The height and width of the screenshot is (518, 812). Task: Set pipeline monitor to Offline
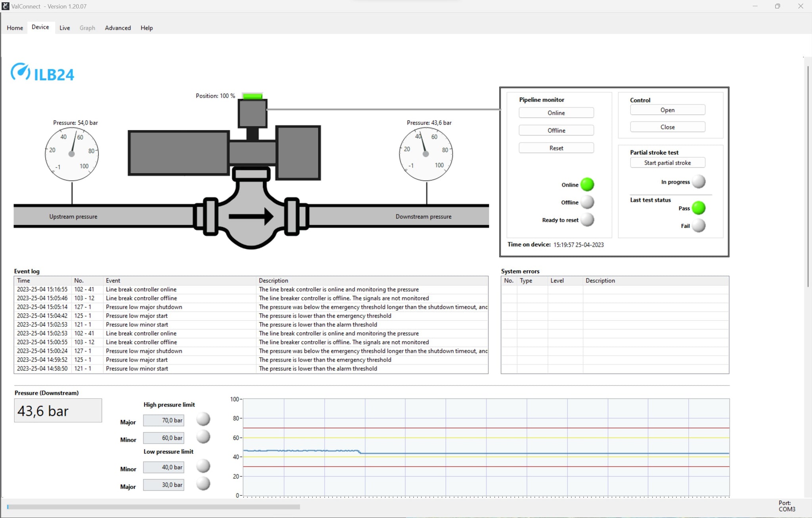(556, 130)
